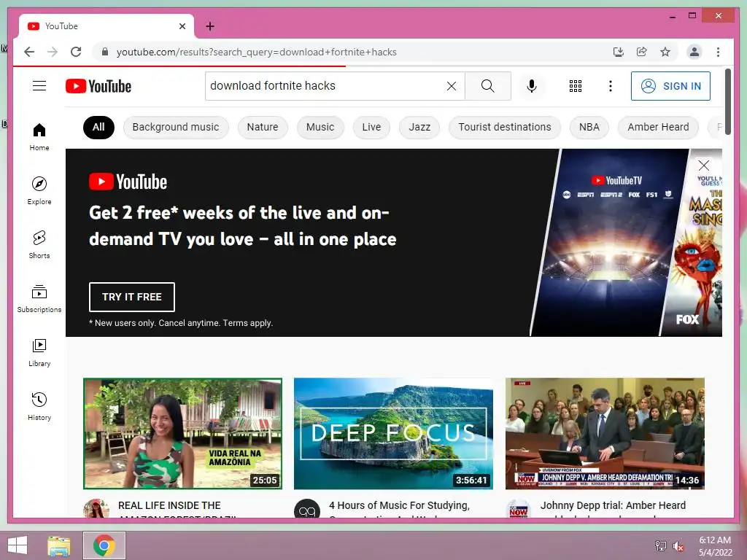747x560 pixels.
Task: Select the Background music chip
Action: click(x=176, y=127)
